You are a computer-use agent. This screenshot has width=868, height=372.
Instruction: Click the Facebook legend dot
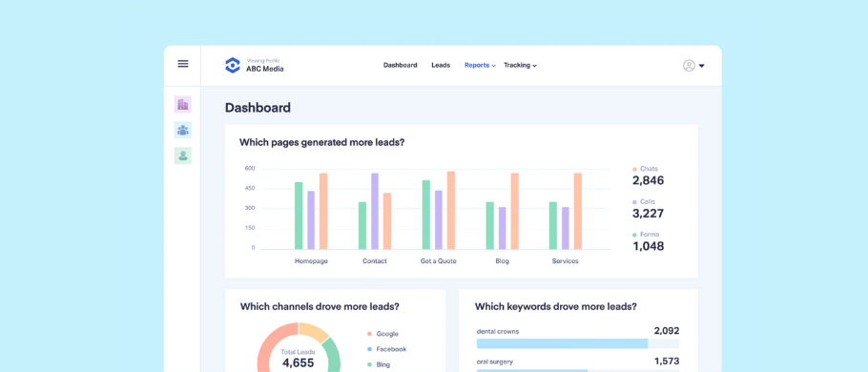(369, 349)
